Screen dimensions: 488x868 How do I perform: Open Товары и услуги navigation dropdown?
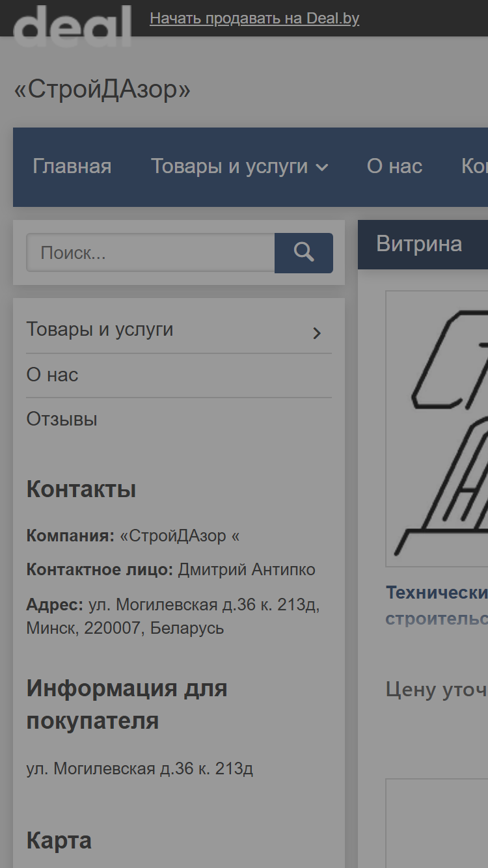pyautogui.click(x=239, y=167)
